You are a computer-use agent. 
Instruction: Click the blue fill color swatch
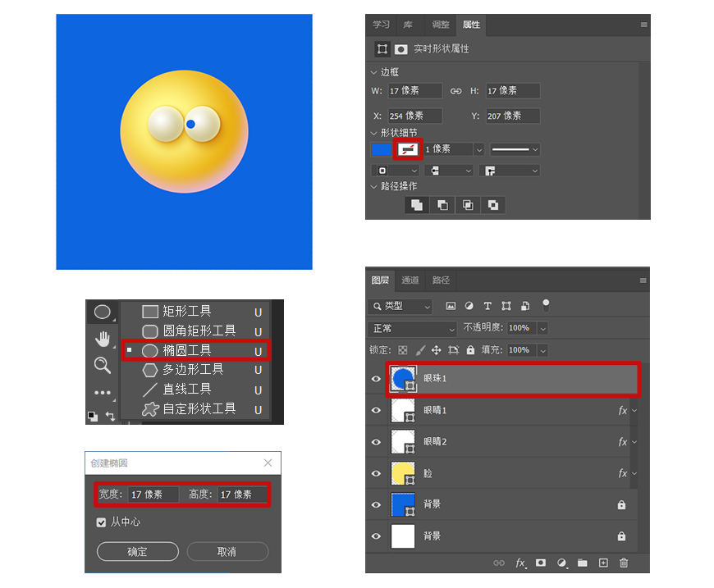[x=382, y=149]
